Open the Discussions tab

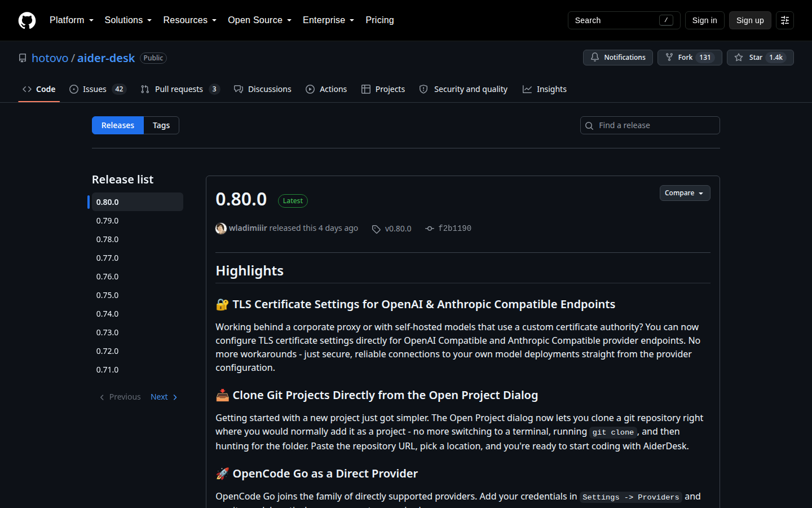click(263, 89)
